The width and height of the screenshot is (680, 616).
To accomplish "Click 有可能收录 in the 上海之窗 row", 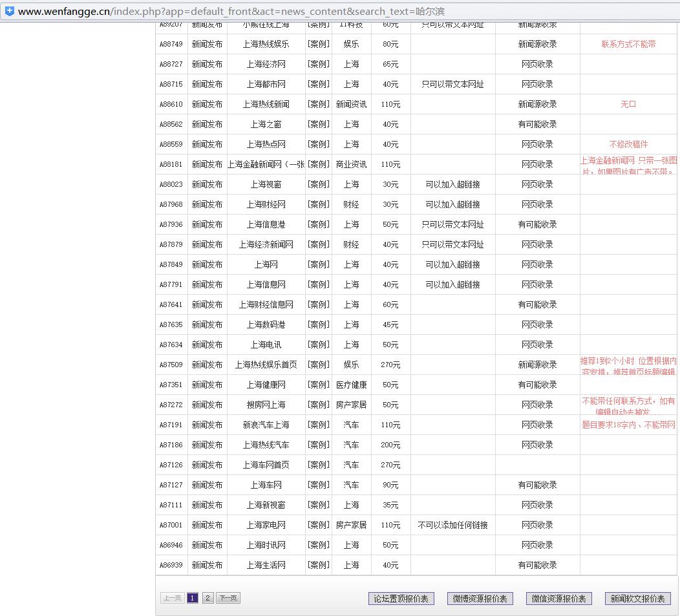I will click(x=537, y=125).
